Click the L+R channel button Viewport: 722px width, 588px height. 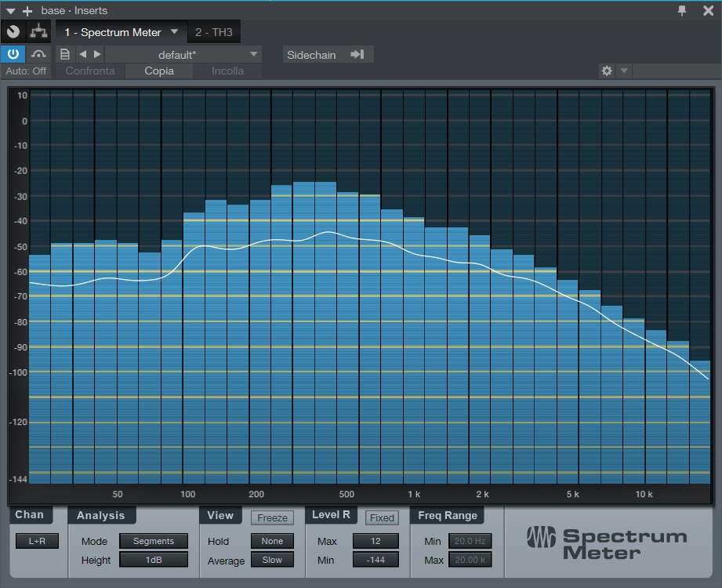tap(37, 541)
